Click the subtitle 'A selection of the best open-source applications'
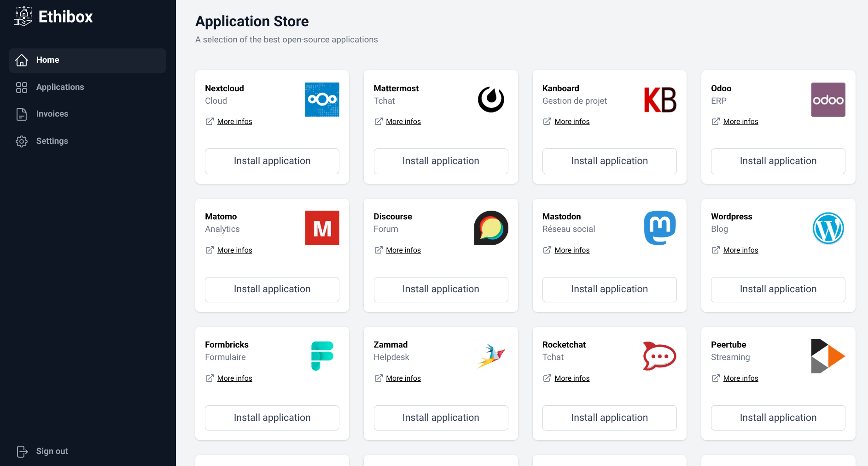The image size is (868, 466). pyautogui.click(x=286, y=40)
